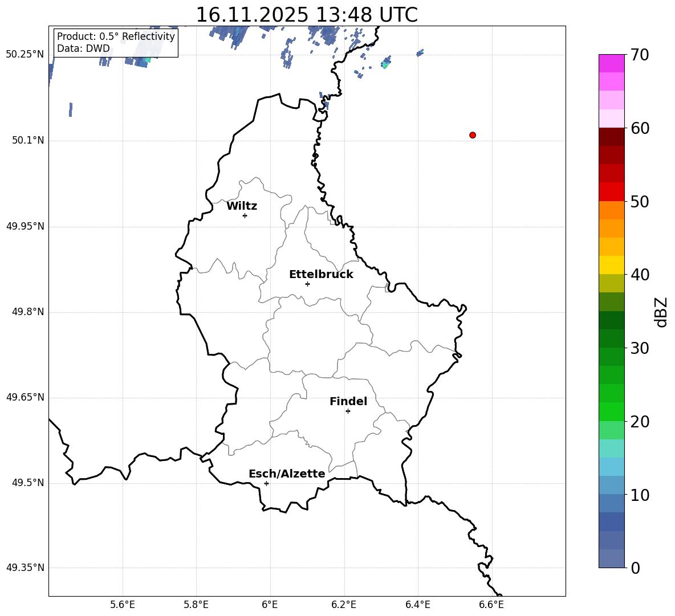
Task: Click the bright red swatch just above 50
Action: (x=611, y=192)
